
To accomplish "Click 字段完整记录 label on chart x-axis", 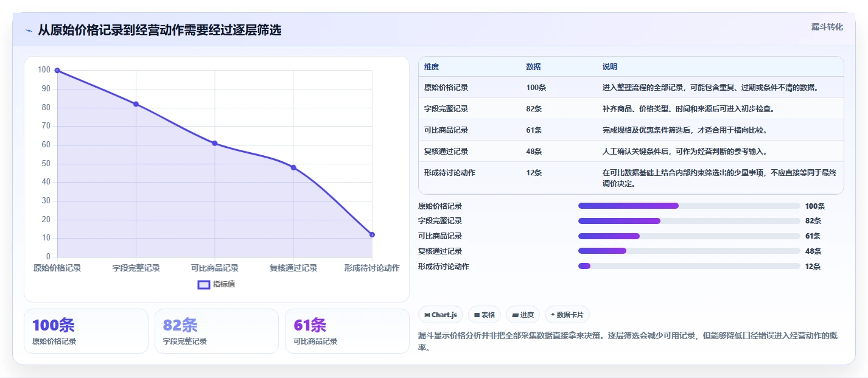I will click(136, 268).
